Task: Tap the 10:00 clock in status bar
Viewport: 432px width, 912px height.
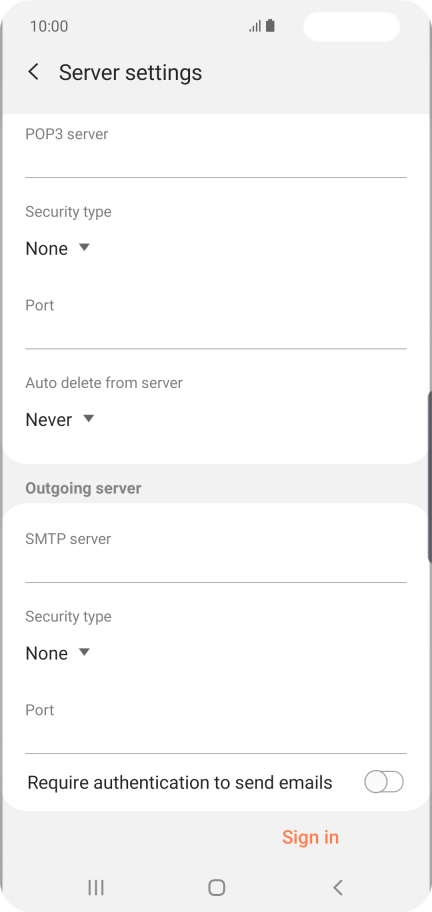Action: pos(49,26)
